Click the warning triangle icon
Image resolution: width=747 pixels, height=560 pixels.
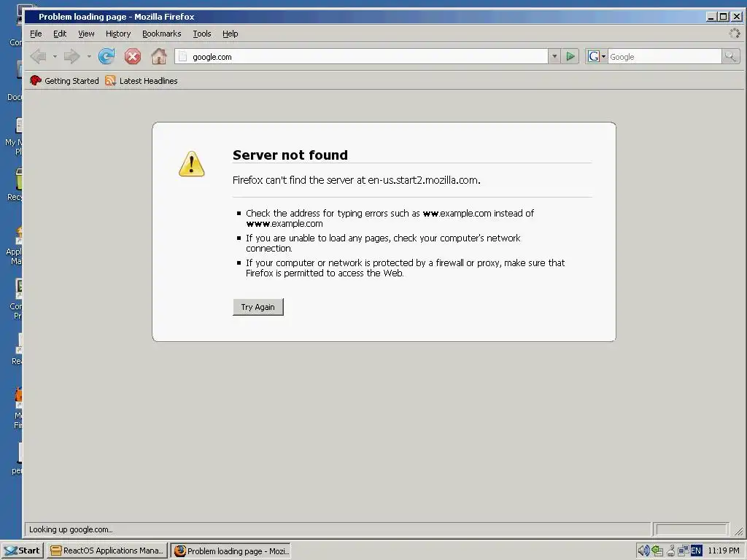[192, 164]
